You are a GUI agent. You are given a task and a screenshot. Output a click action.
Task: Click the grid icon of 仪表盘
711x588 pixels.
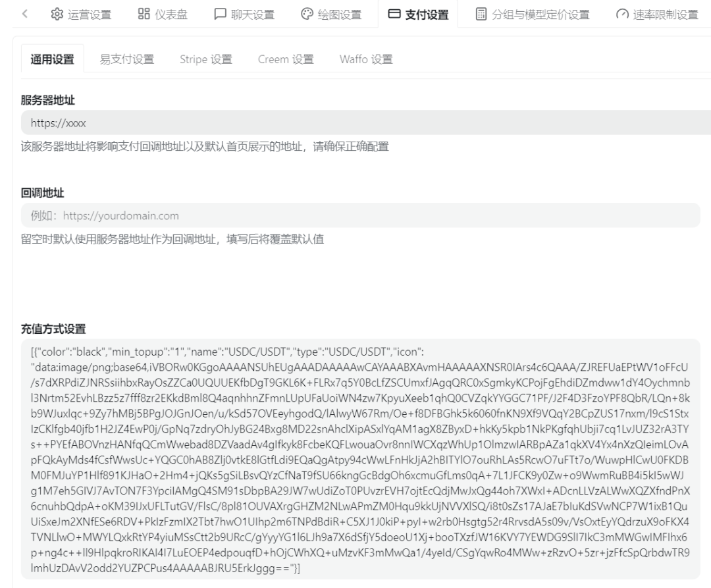144,14
